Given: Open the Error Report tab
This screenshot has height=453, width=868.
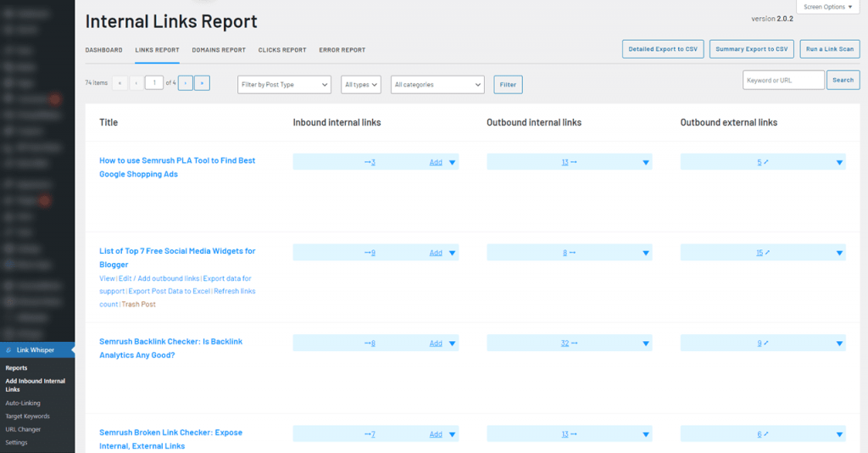Looking at the screenshot, I should [342, 50].
